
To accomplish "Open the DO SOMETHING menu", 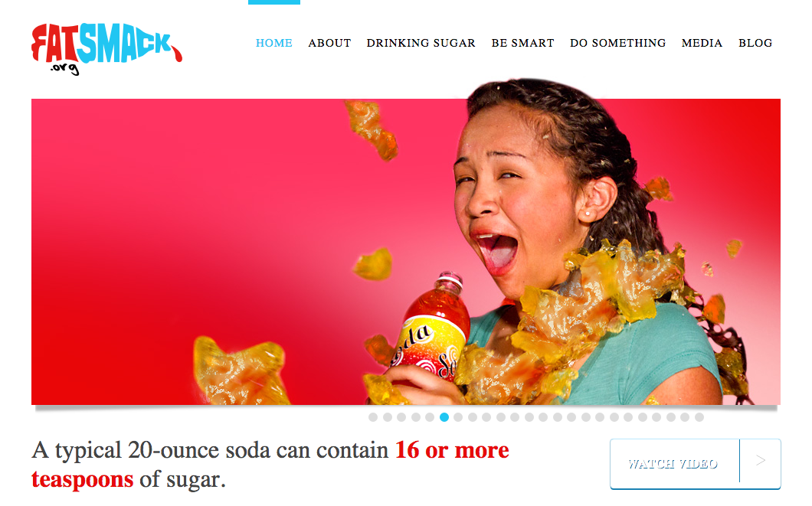I will pos(617,43).
